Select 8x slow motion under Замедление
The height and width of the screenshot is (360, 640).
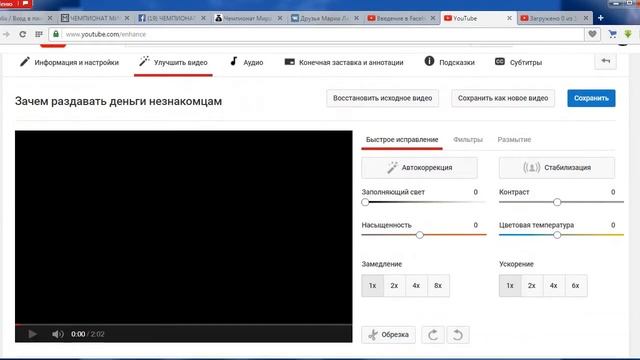[x=438, y=286]
